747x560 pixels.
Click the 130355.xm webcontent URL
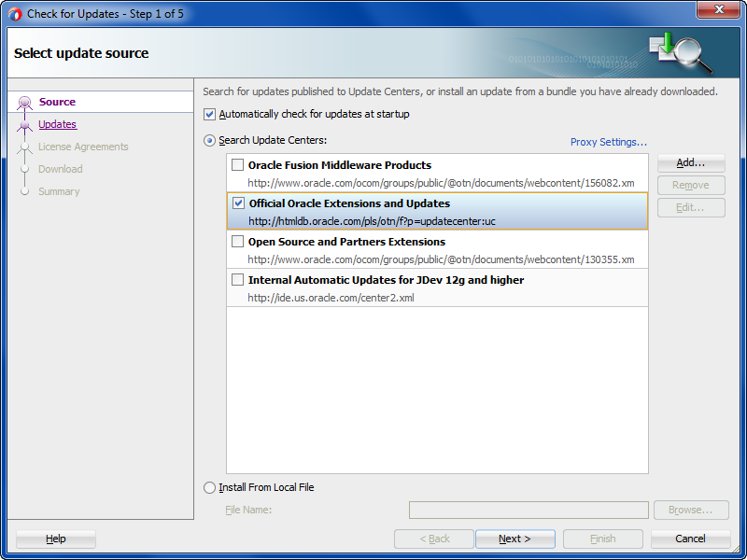click(x=441, y=259)
